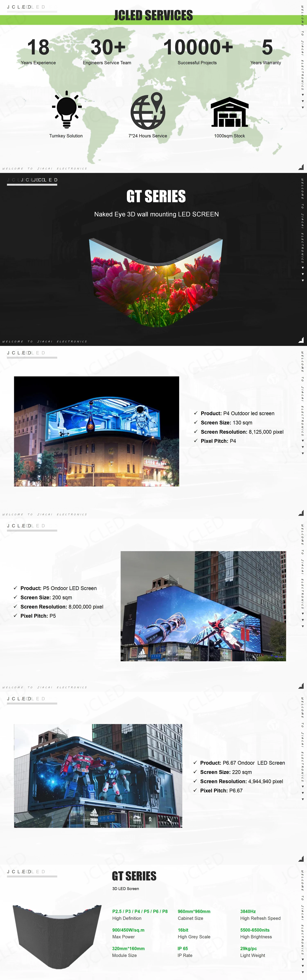307x980 pixels.
Task: Select the "1000sqm Stock" caption
Action: click(x=229, y=136)
